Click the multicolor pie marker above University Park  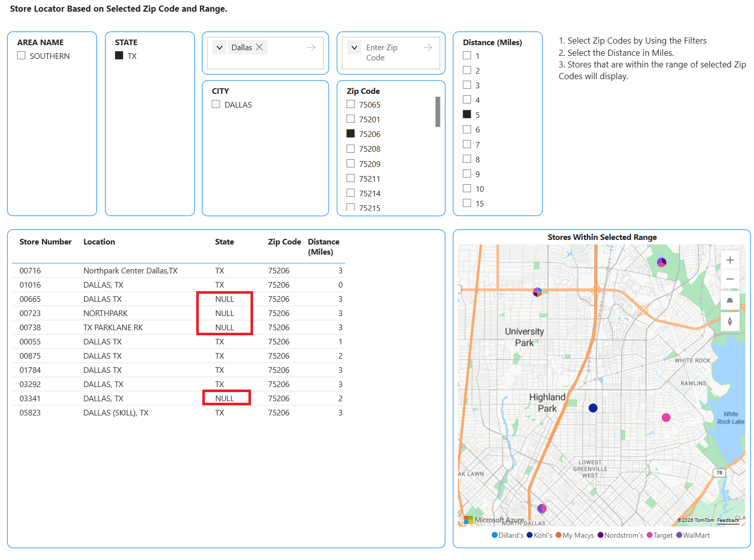tap(537, 292)
